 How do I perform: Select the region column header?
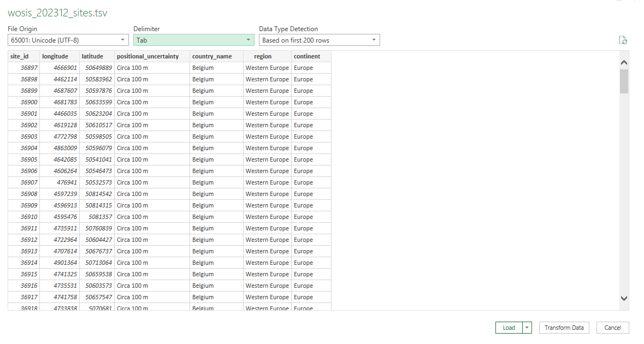click(x=263, y=56)
